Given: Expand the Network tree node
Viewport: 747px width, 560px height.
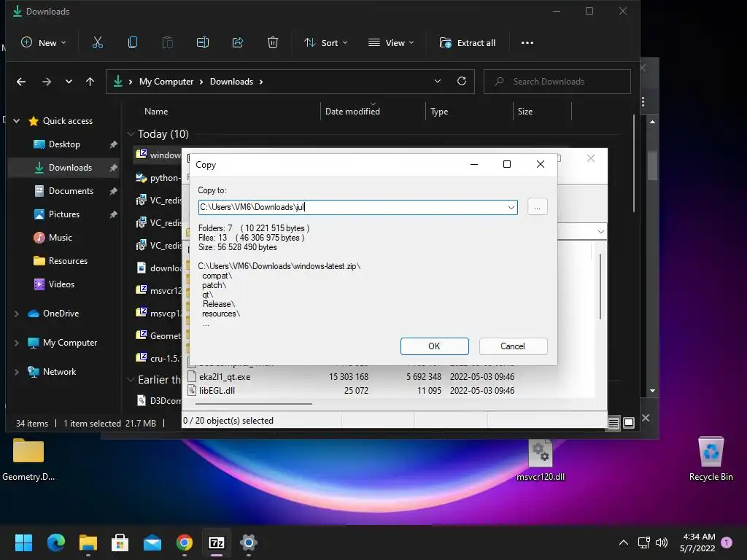Looking at the screenshot, I should 17,372.
